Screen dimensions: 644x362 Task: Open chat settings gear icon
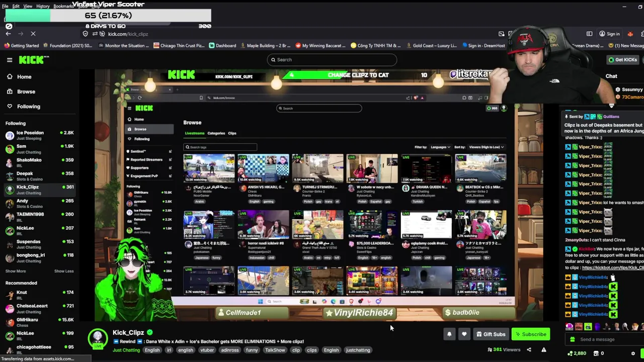click(633, 353)
